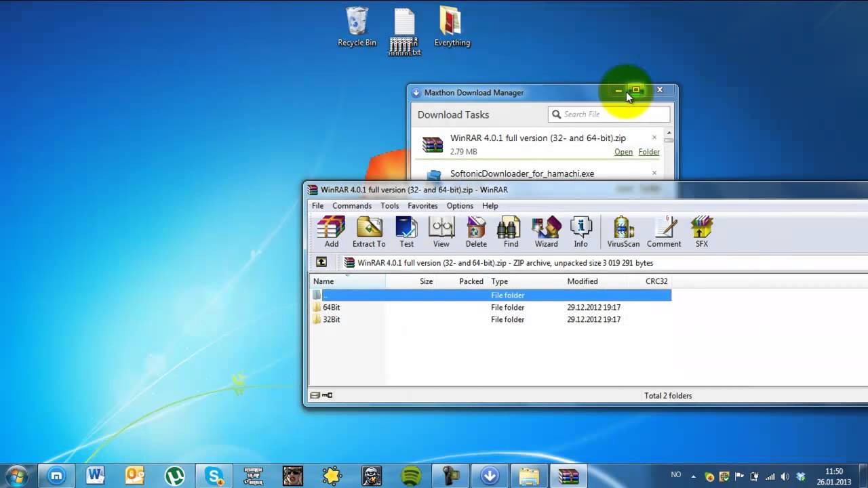The width and height of the screenshot is (868, 488).
Task: Open the Comment tool
Action: point(664,232)
